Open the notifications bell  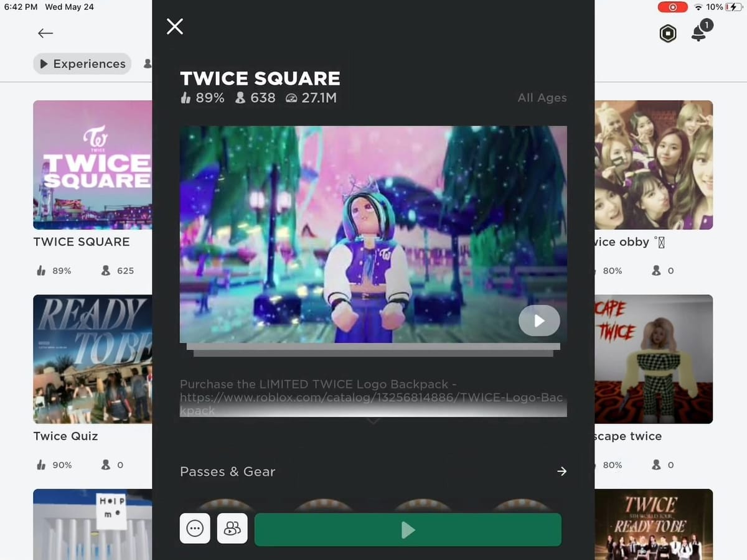[700, 34]
